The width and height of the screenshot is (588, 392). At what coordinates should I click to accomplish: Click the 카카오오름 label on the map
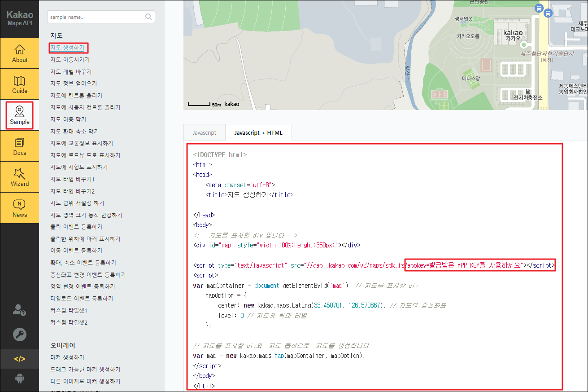(x=468, y=36)
